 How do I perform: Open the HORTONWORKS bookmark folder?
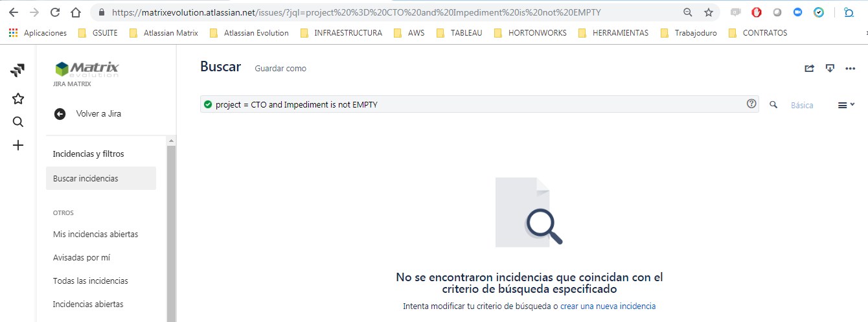(x=530, y=33)
